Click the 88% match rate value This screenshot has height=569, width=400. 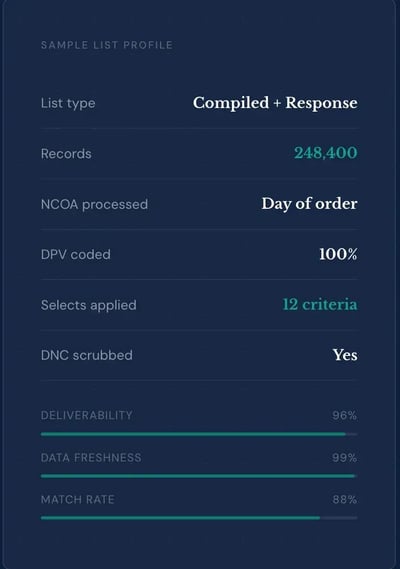pyautogui.click(x=344, y=500)
